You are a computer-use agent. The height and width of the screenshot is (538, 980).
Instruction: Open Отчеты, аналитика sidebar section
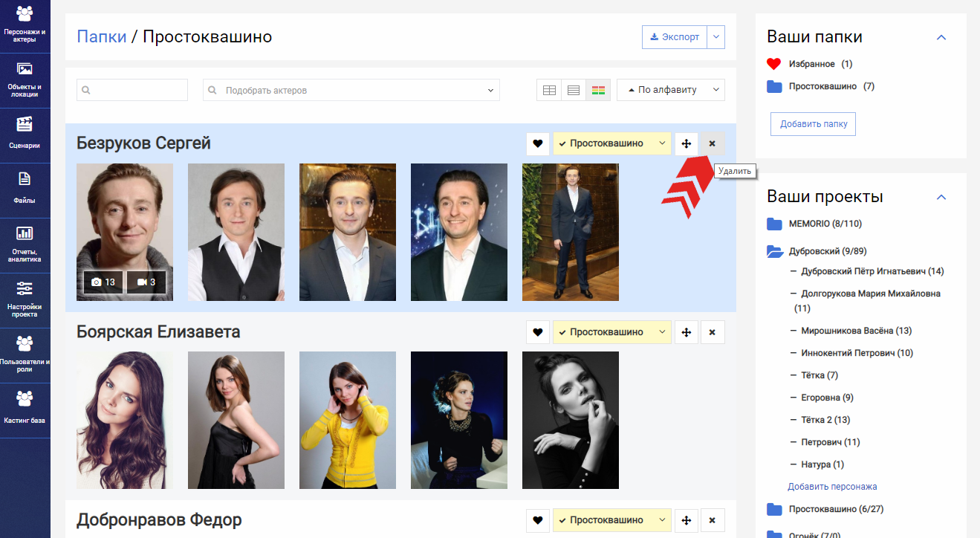[x=25, y=245]
